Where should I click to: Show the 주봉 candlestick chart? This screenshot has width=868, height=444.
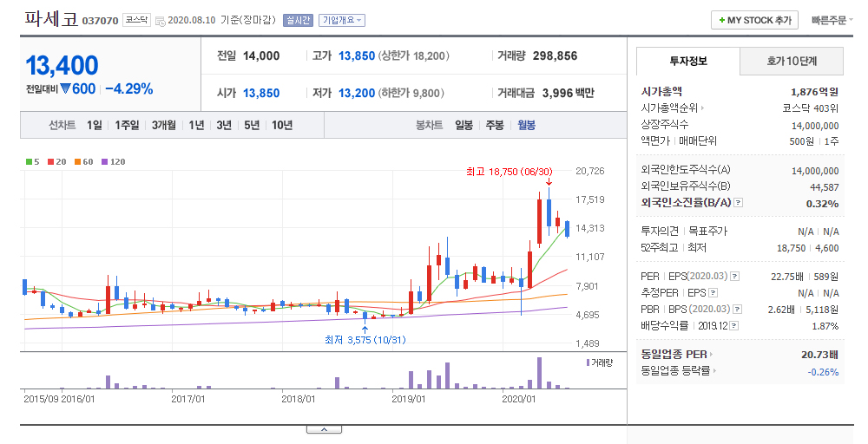pos(495,126)
